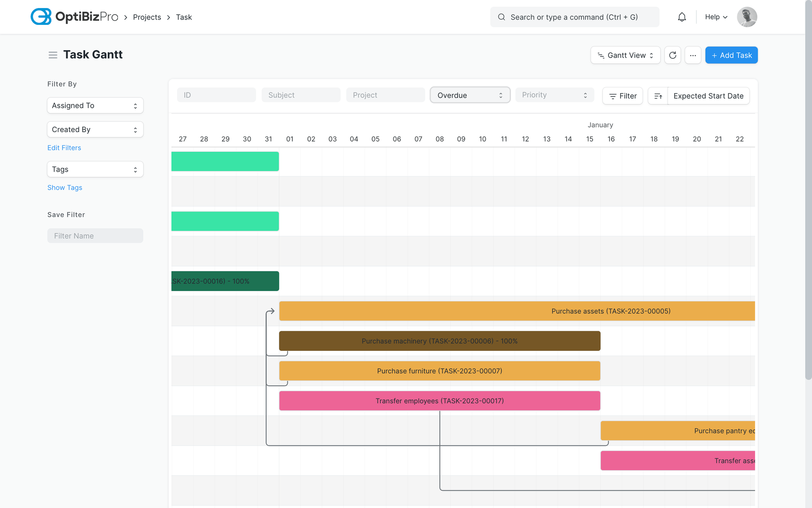Open Edit Filters
Screen dimensions: 812x508
coord(64,148)
